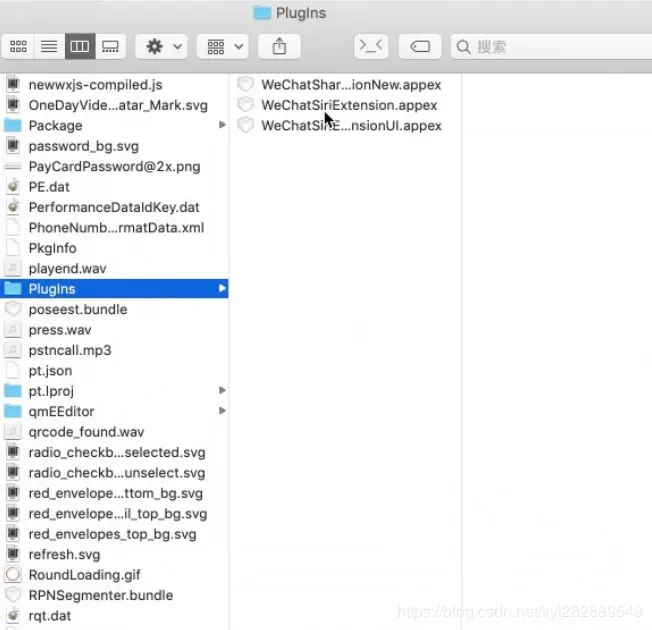
Task: Expand the qmEEditor folder arrow
Action: coord(222,410)
